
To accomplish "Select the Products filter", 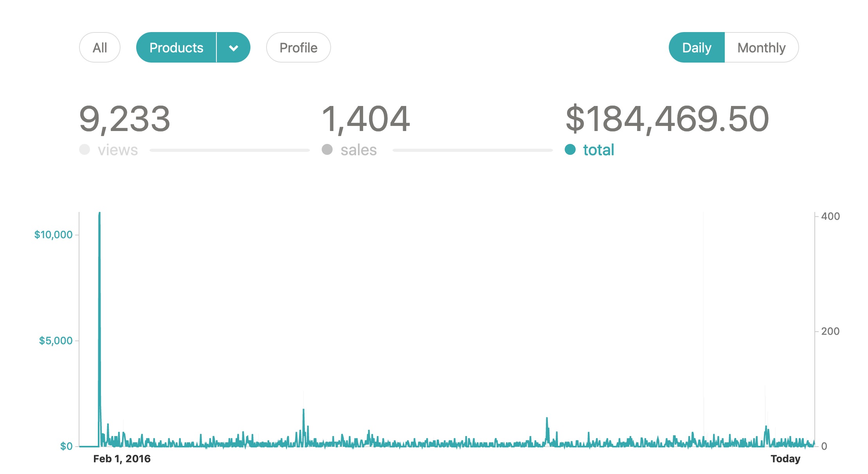I will point(176,48).
